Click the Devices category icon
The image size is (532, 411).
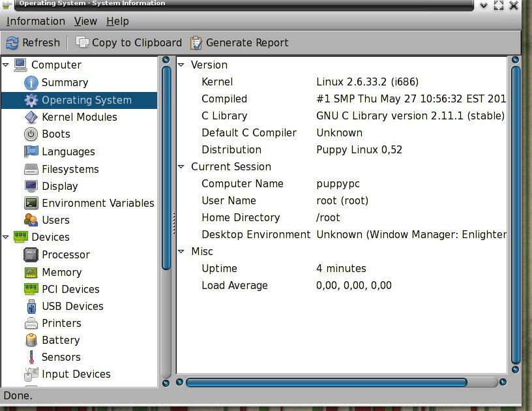tap(20, 237)
